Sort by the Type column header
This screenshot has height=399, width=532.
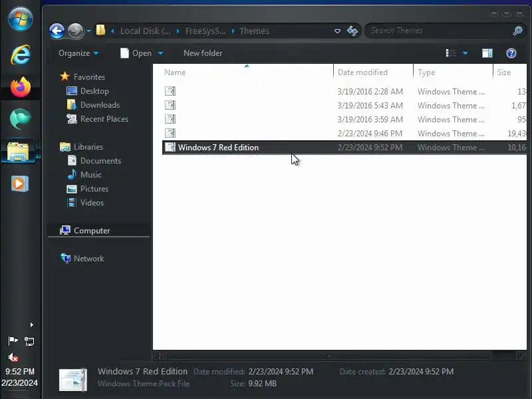tap(453, 72)
